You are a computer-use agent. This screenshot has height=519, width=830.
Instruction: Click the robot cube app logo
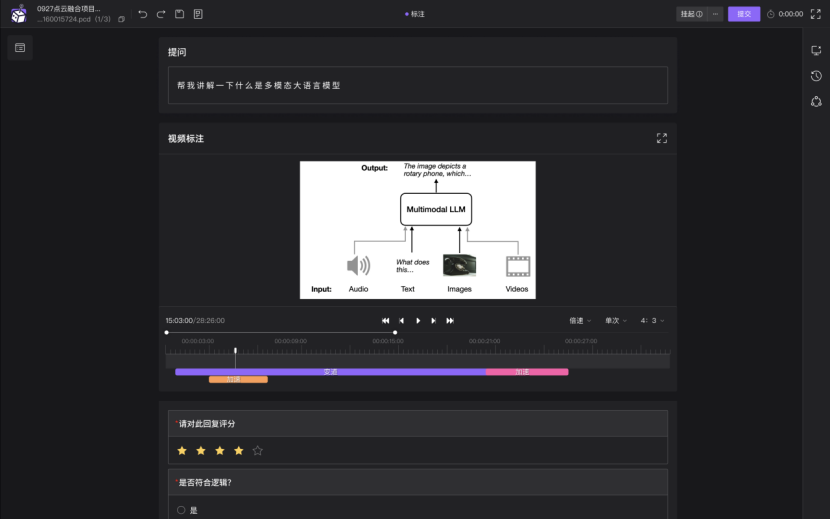click(x=19, y=14)
